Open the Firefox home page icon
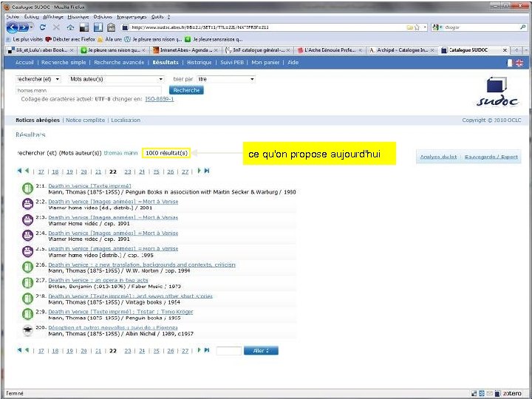This screenshot has height=399, width=532. tap(70, 27)
